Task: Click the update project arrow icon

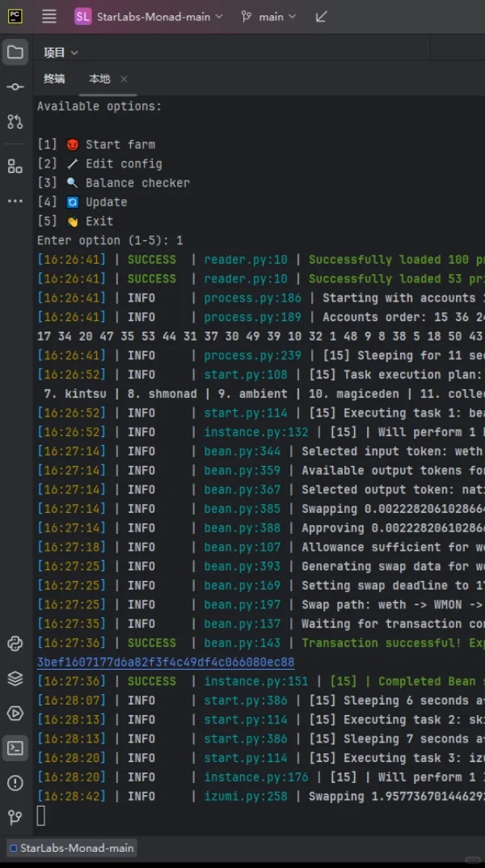Action: (x=321, y=17)
